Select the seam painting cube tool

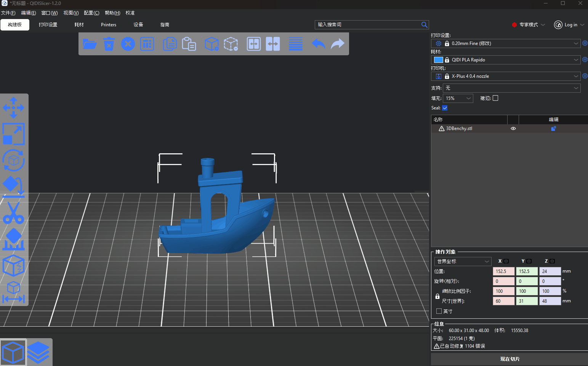click(x=14, y=265)
